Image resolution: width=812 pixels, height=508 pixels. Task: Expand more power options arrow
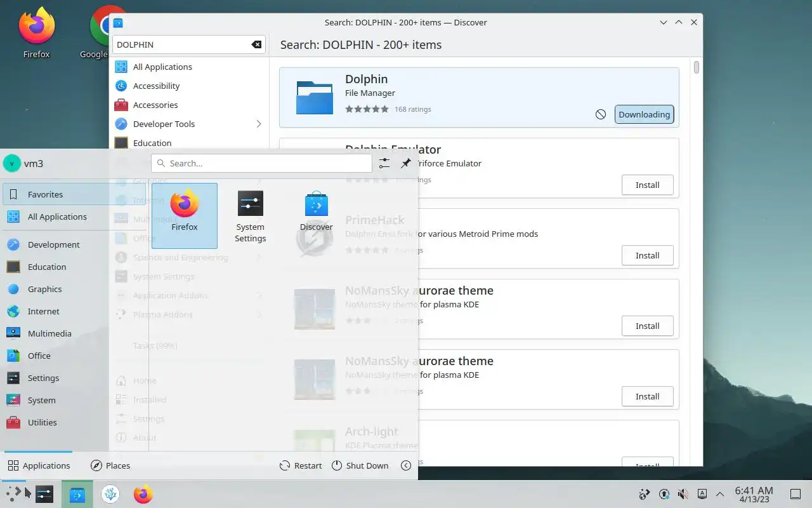(x=406, y=465)
